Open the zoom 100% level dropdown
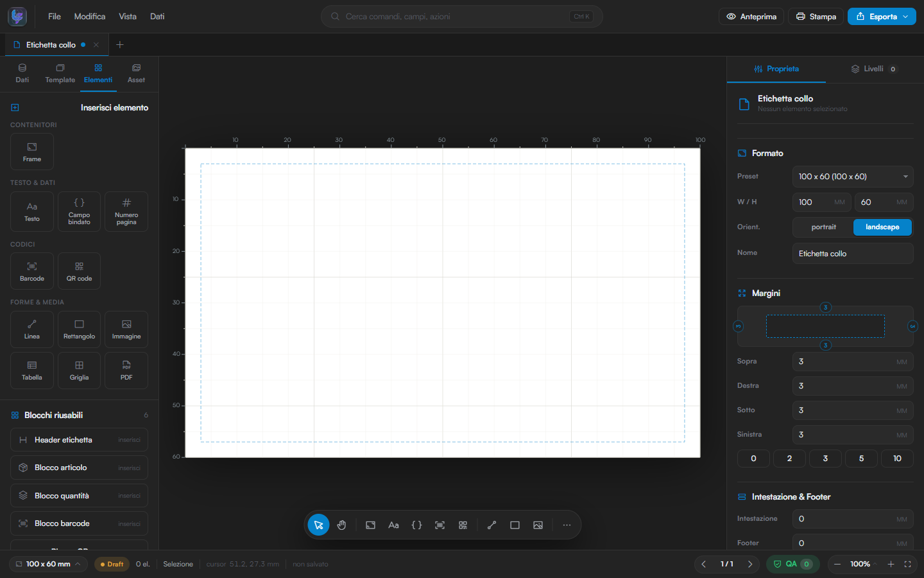924x578 pixels. tap(863, 564)
